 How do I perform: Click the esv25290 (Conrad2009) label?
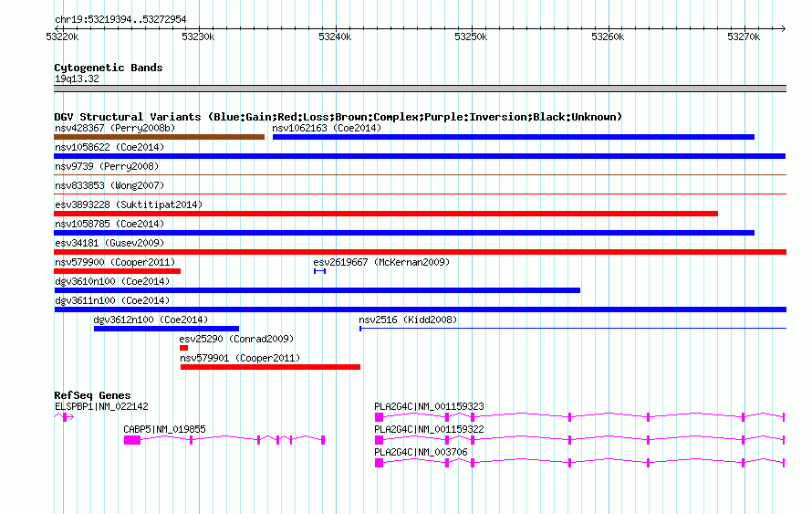[236, 339]
